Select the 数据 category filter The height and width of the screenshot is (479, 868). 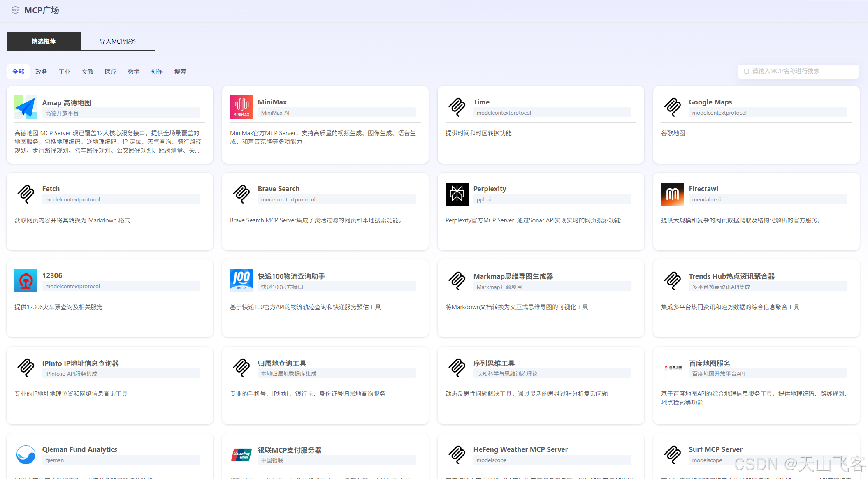click(134, 72)
